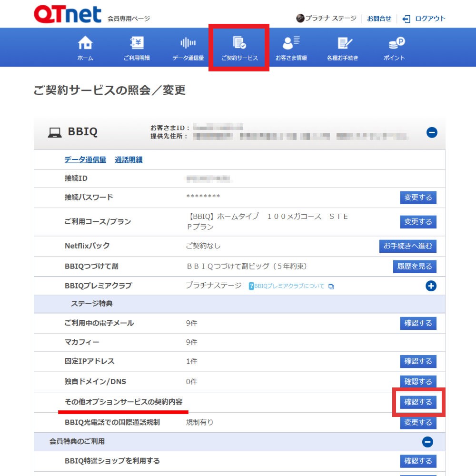Open ご契約サービス document icon
The image size is (476, 476).
[239, 42]
